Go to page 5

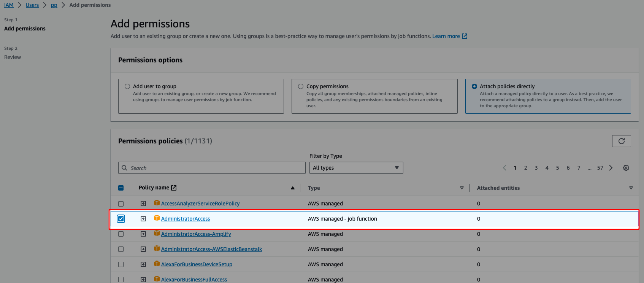pyautogui.click(x=558, y=168)
